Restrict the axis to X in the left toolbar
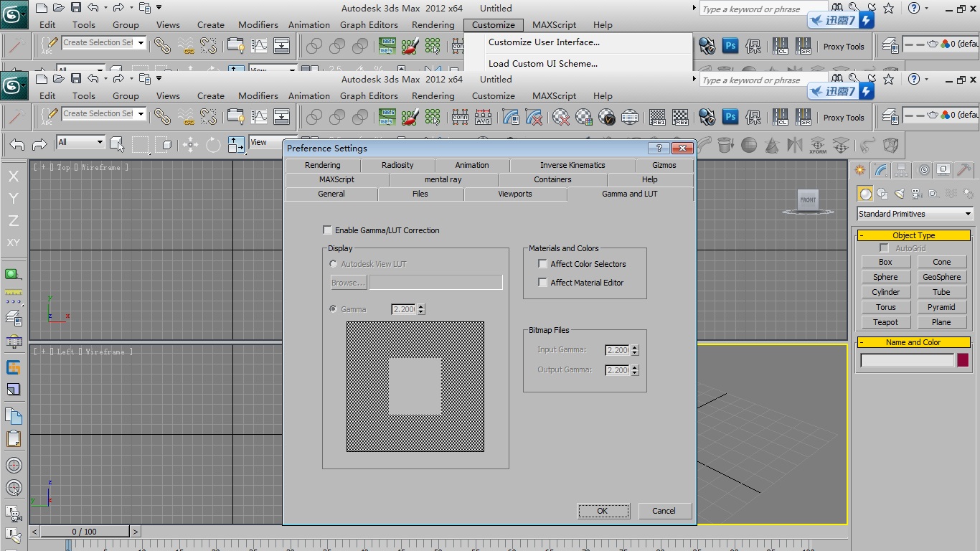This screenshot has width=980, height=551. click(x=14, y=176)
